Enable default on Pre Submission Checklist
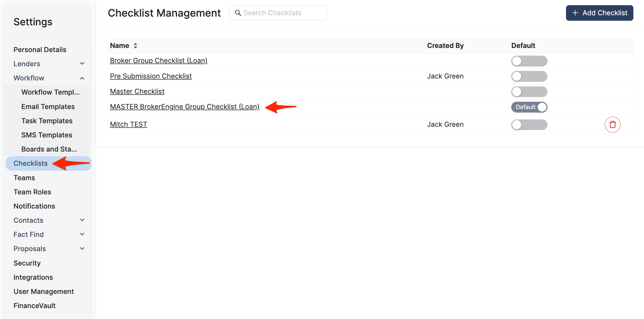 click(529, 76)
